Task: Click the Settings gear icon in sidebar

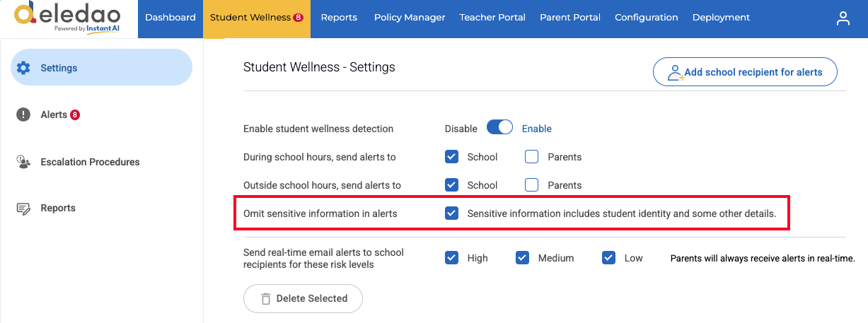Action: (23, 68)
